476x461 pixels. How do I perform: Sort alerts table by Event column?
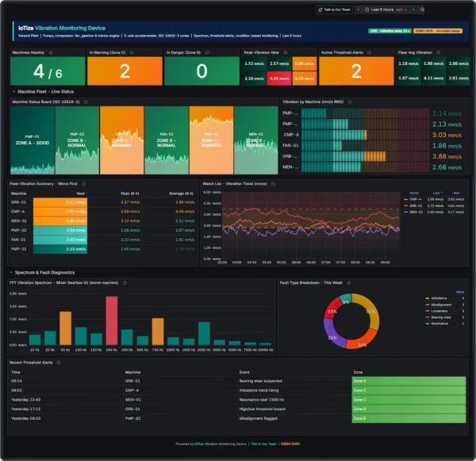244,372
